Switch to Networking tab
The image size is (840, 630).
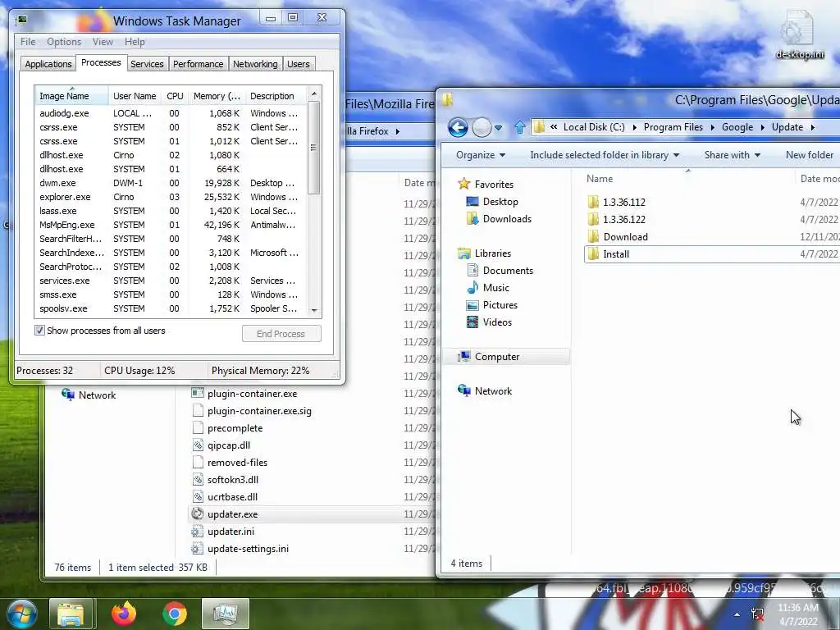click(x=255, y=64)
